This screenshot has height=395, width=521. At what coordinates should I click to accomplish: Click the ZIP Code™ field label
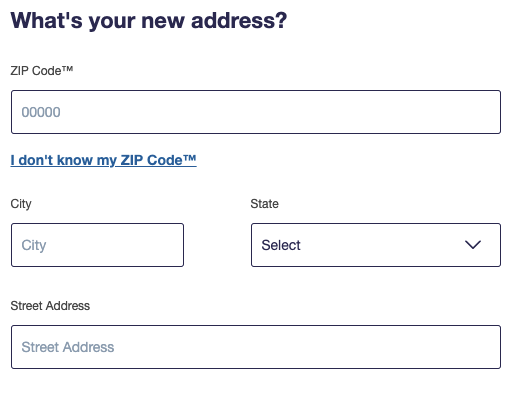42,71
